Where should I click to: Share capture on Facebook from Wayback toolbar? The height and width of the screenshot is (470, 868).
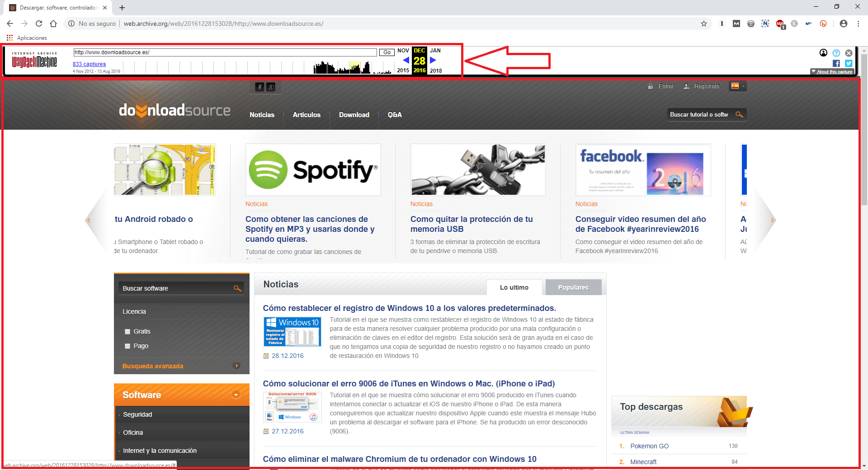pos(836,64)
